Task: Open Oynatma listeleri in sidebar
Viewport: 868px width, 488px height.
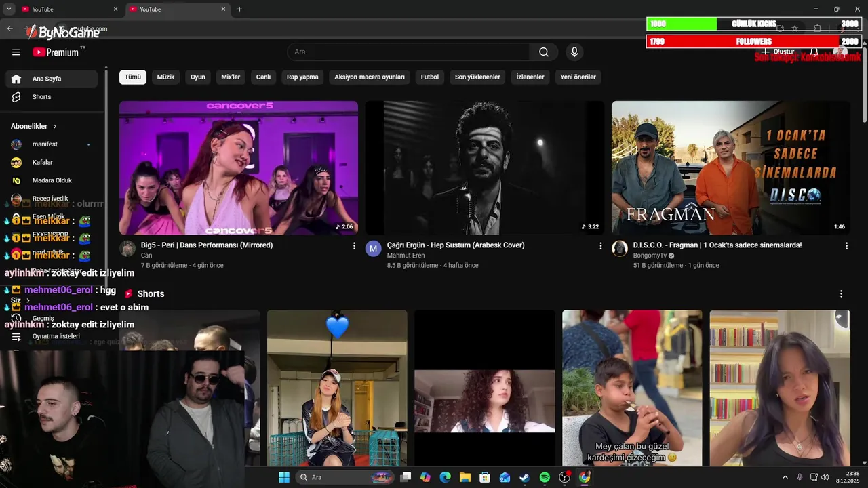Action: tap(52, 336)
